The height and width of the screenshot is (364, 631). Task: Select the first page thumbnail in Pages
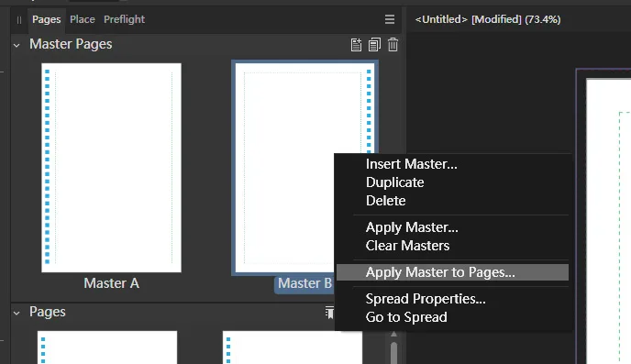[107, 347]
